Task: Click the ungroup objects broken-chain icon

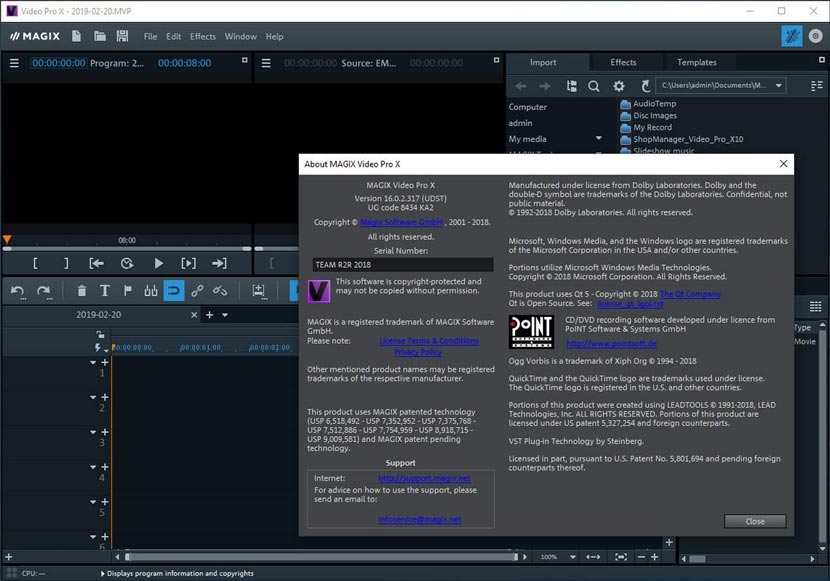Action: point(219,290)
